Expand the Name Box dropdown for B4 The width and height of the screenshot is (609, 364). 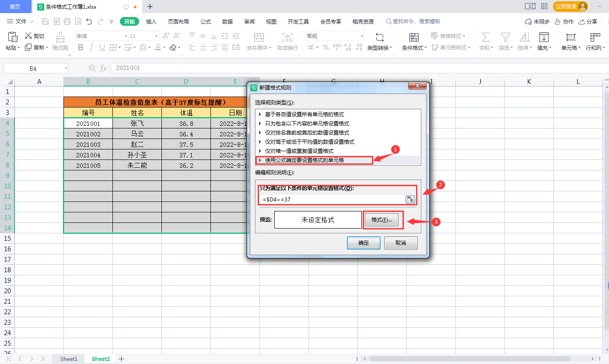[x=66, y=68]
